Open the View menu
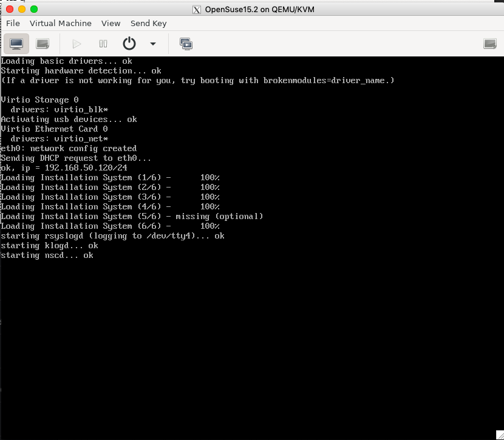Viewport: 504px width, 440px height. coord(111,24)
